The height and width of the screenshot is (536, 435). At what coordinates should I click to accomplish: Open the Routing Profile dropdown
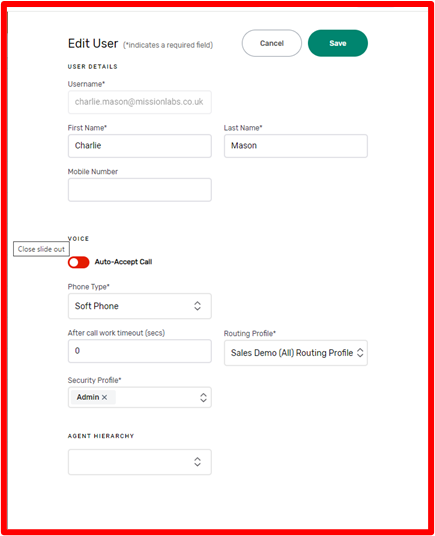pyautogui.click(x=296, y=353)
